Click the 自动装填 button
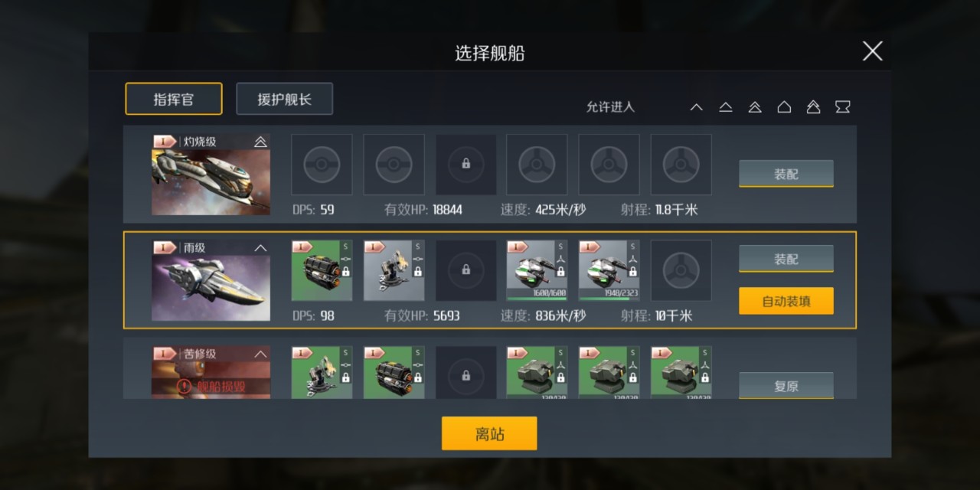The height and width of the screenshot is (490, 980). (786, 301)
